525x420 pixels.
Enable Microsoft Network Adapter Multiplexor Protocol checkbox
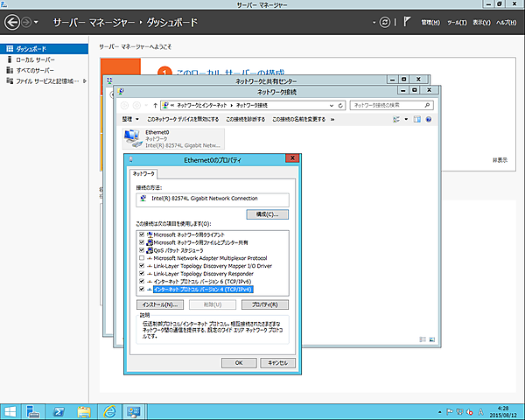point(142,258)
